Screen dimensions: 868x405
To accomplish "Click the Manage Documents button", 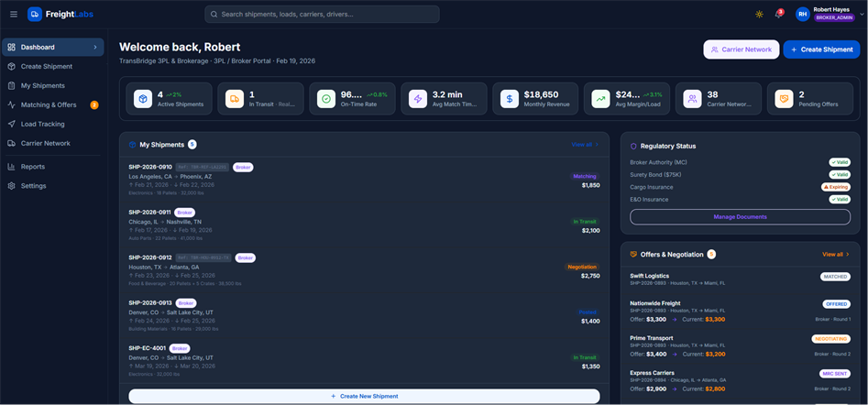I will (x=740, y=217).
